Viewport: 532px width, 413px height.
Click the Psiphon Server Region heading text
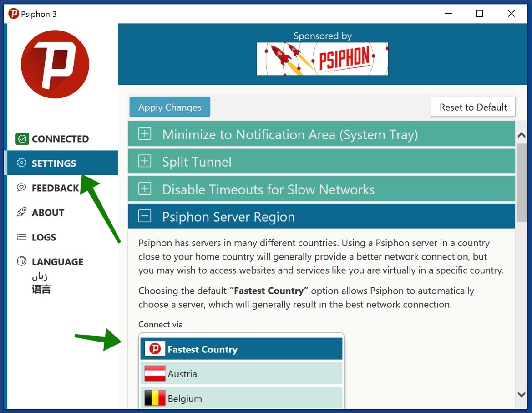(228, 217)
